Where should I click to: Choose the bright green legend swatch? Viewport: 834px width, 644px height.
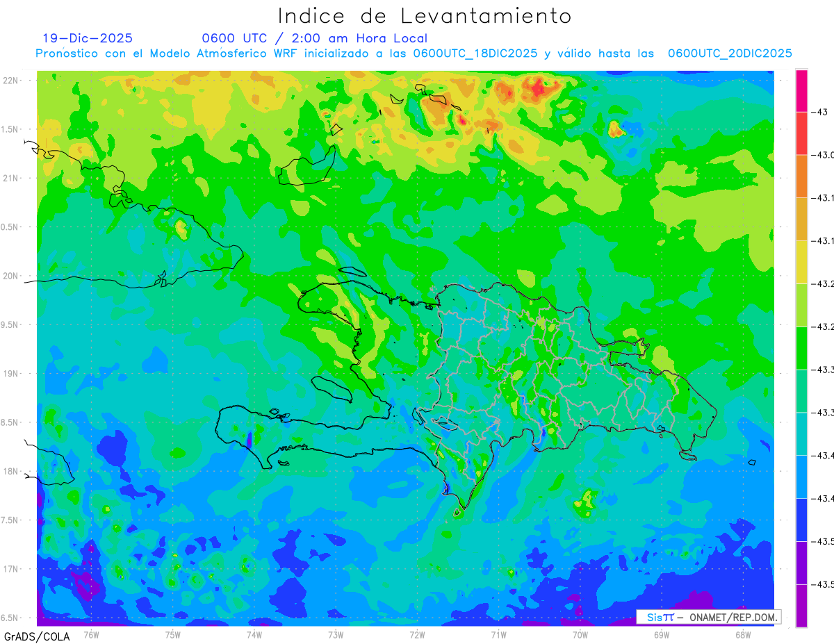pyautogui.click(x=801, y=349)
